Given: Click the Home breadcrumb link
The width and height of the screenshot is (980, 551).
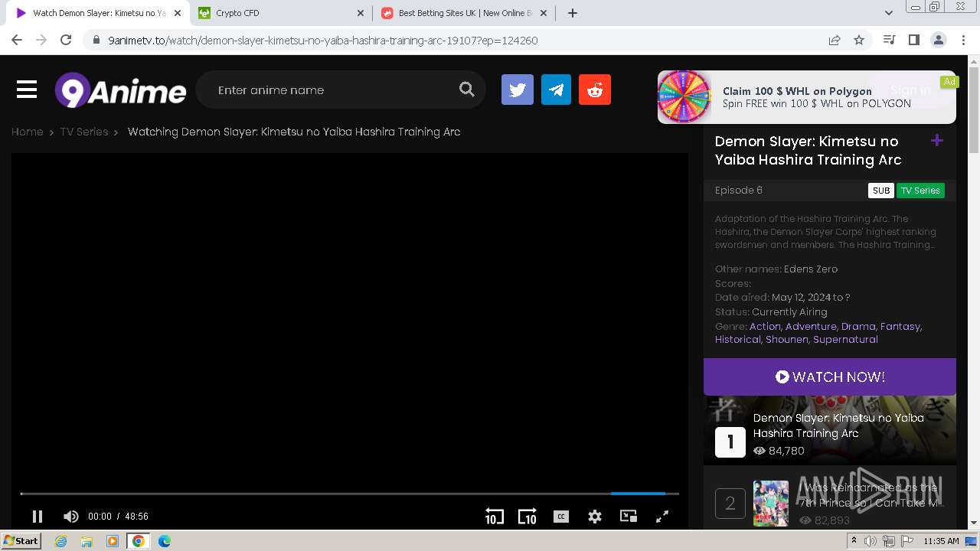Looking at the screenshot, I should tap(27, 132).
